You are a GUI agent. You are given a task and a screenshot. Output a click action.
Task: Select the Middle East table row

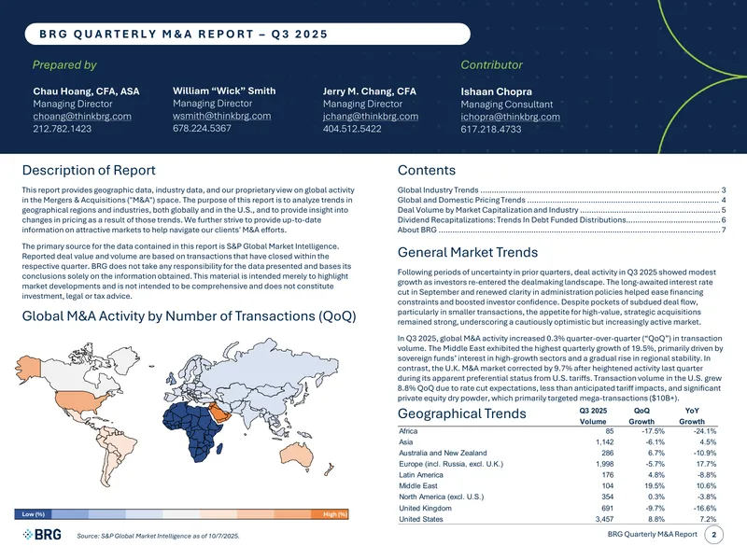pos(557,485)
